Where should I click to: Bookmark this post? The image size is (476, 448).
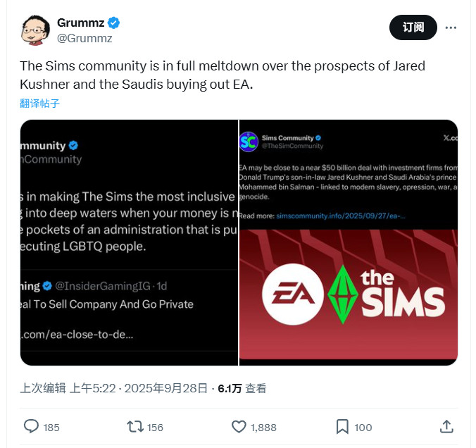(342, 426)
